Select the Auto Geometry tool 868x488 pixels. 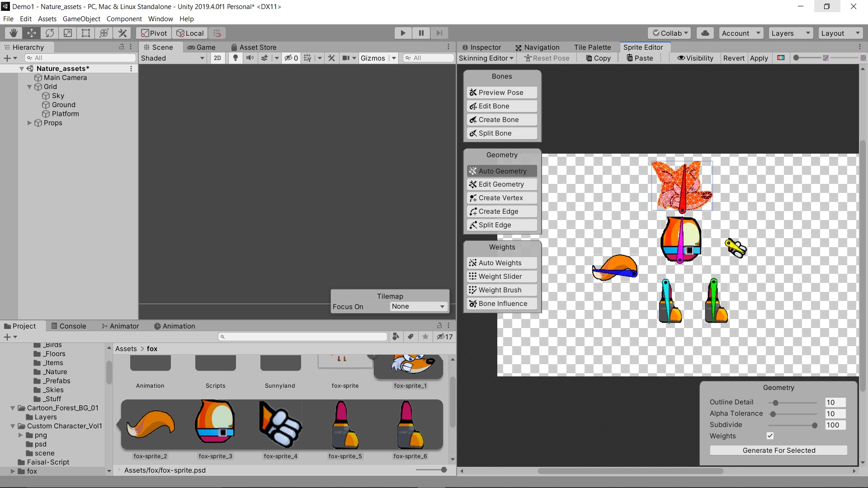pyautogui.click(x=501, y=171)
